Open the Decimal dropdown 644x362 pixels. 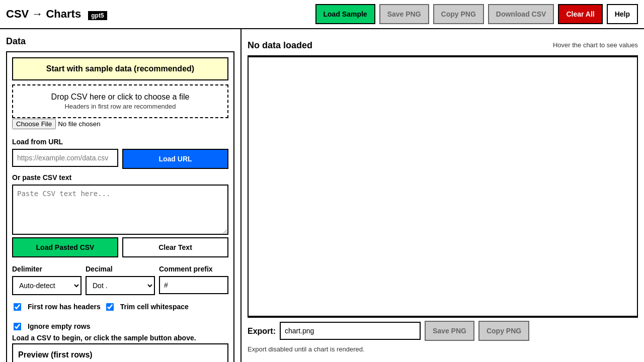click(120, 286)
